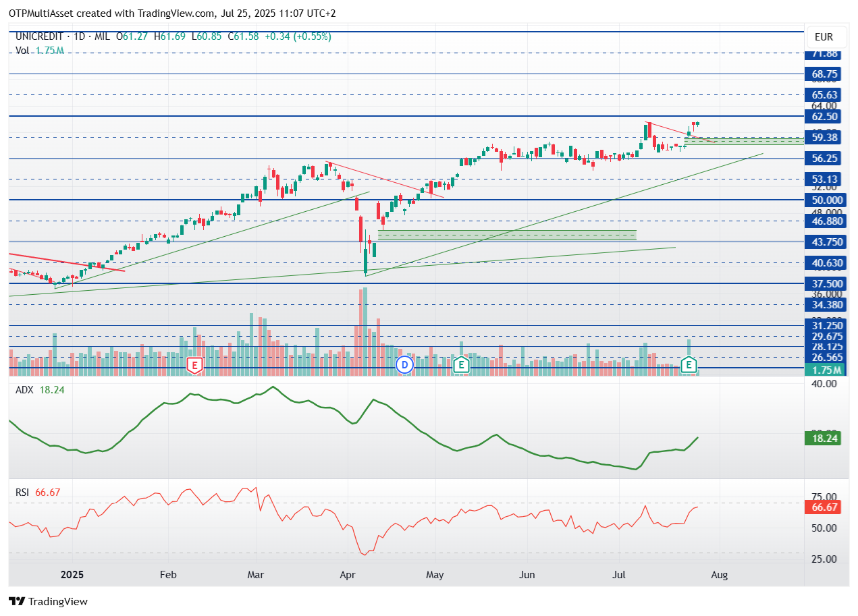Click the Feb label on time axis
Image resolution: width=858 pixels, height=616 pixels.
(x=168, y=575)
